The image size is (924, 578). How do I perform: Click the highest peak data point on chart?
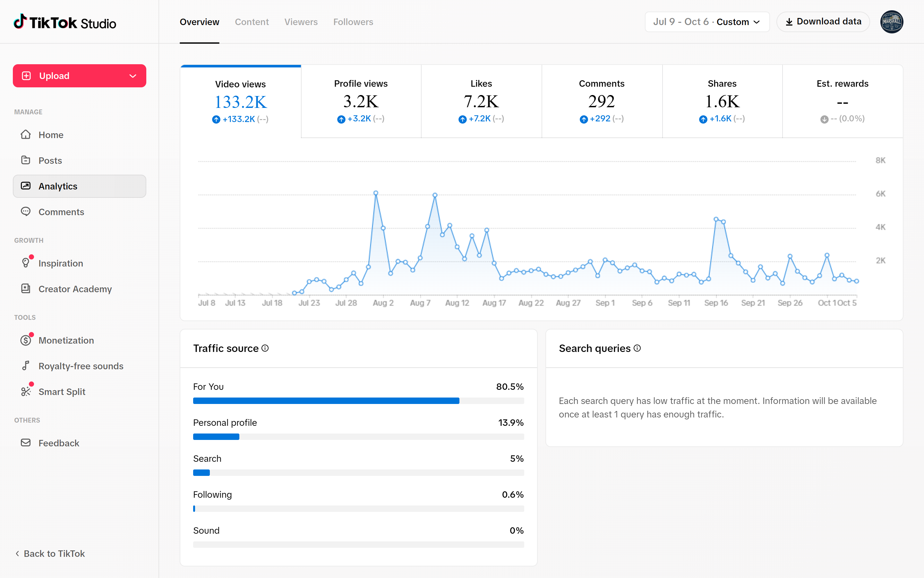click(376, 193)
